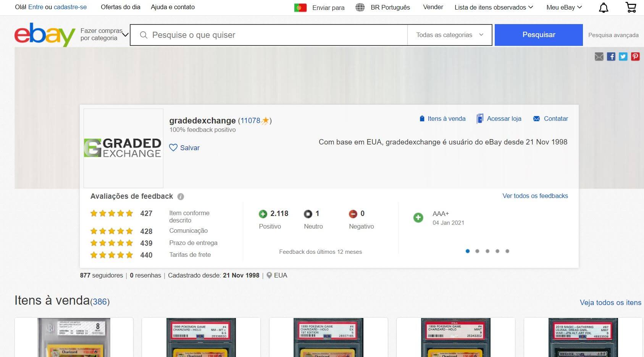Open the PSA NM-MT+ 8.5 Charizard thumbnail
The image size is (644, 357).
pos(201,338)
